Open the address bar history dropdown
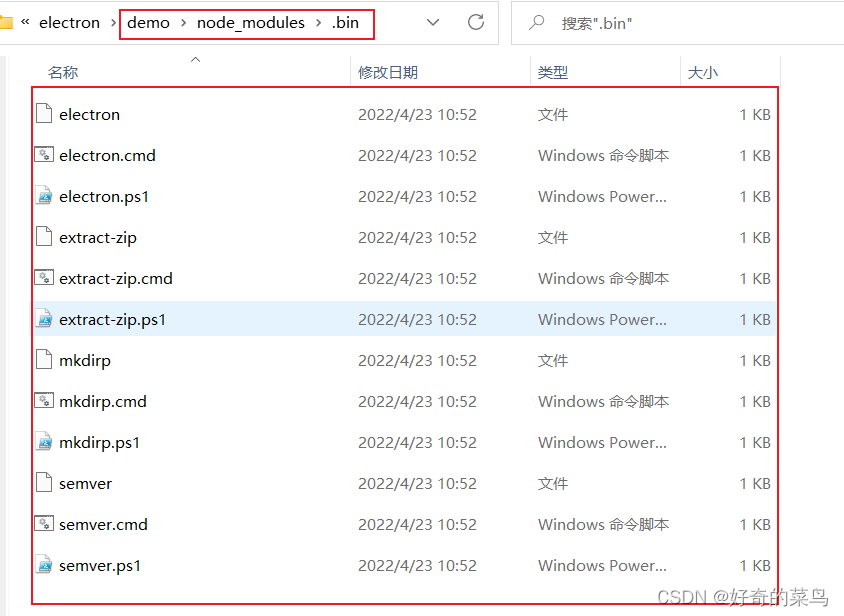The height and width of the screenshot is (616, 844). (x=433, y=23)
